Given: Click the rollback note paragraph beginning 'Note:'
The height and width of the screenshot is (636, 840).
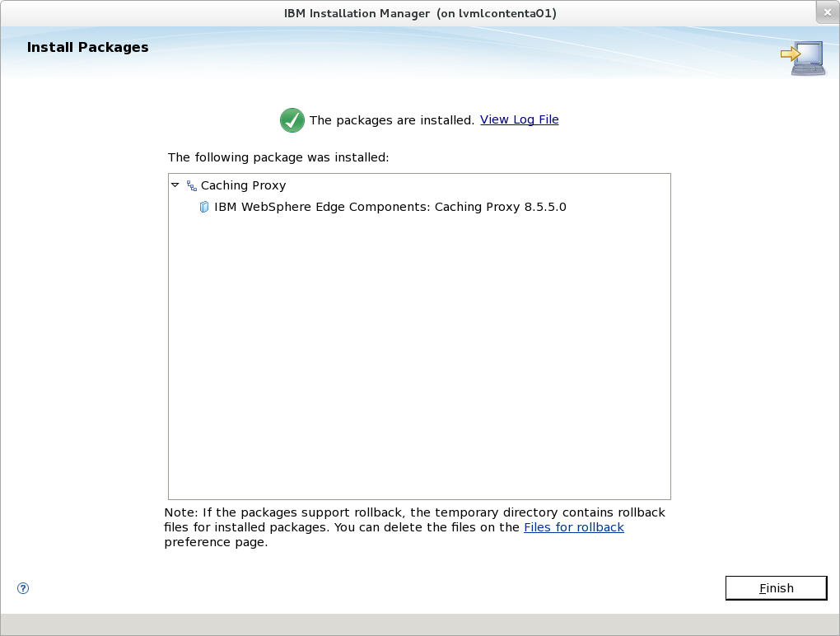Looking at the screenshot, I should pos(414,527).
